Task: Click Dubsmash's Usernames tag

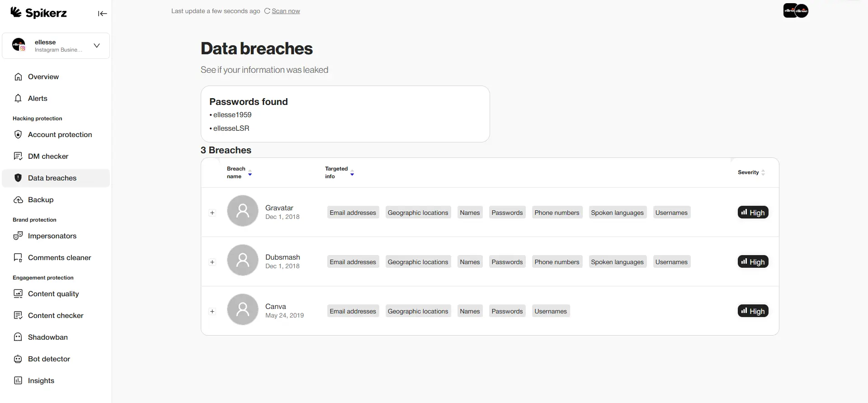Action: (x=671, y=262)
